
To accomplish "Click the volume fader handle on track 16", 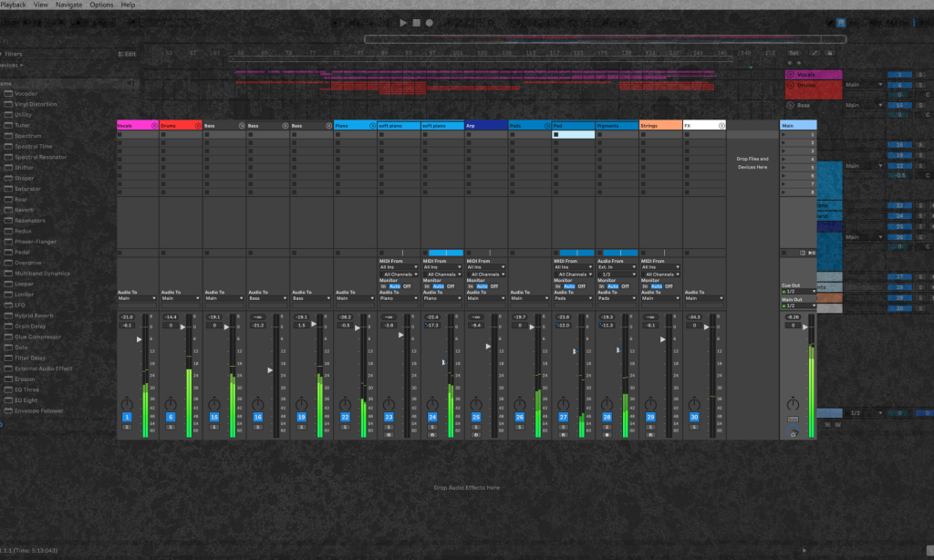I will (x=270, y=370).
